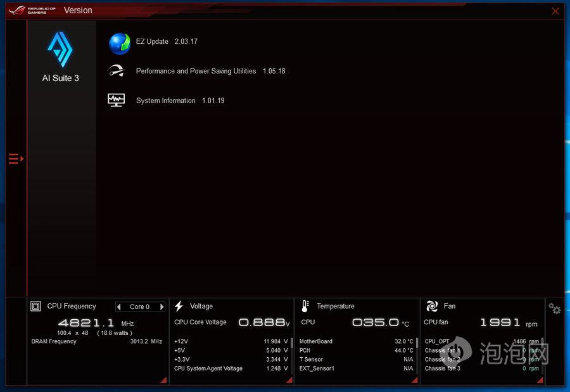Click the Temperature thermometer icon
Viewport: 570px width, 392px height.
click(305, 306)
